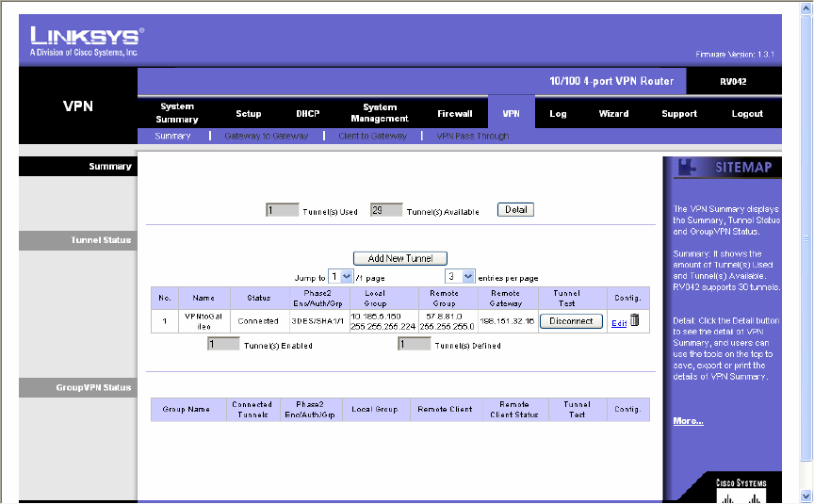Click the Linksys logo
814x504 pixels.
[87, 41]
